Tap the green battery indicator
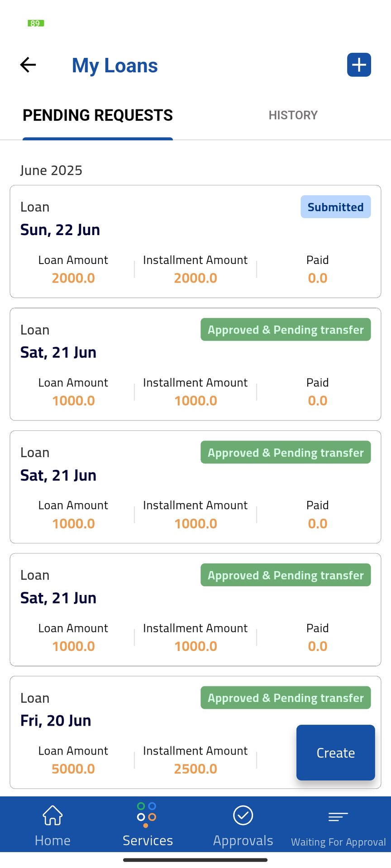This screenshot has width=391, height=868. (x=36, y=23)
